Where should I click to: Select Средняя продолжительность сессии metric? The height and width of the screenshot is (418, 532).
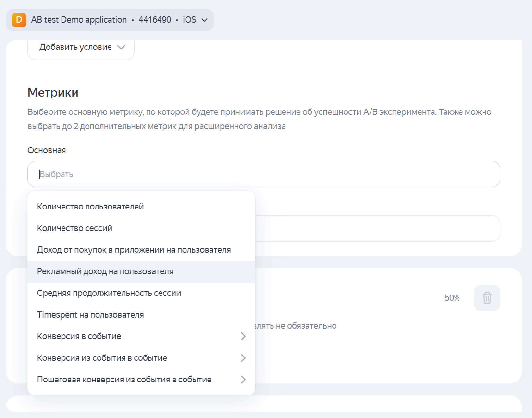[x=109, y=293]
